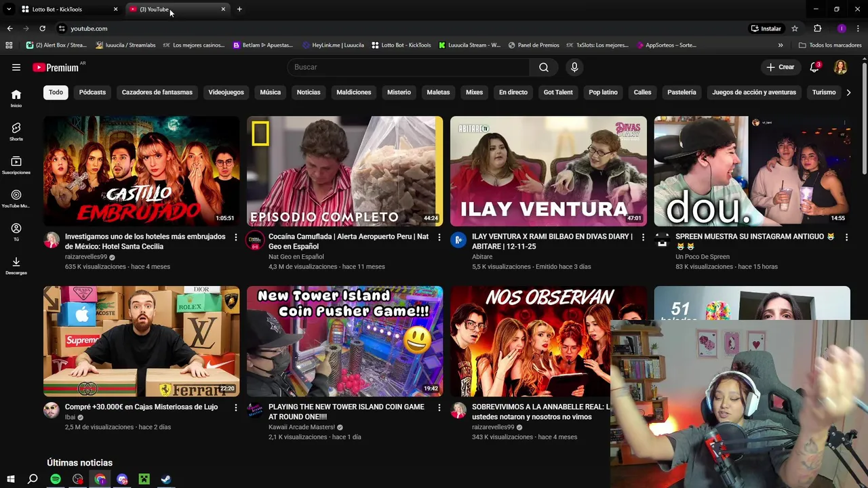Open Discord from the taskbar
Image resolution: width=868 pixels, height=488 pixels.
[122, 479]
